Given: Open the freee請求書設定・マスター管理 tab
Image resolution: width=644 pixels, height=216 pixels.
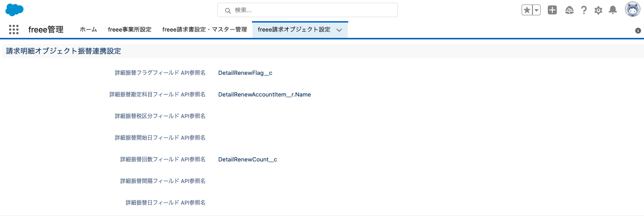Looking at the screenshot, I should pyautogui.click(x=205, y=30).
